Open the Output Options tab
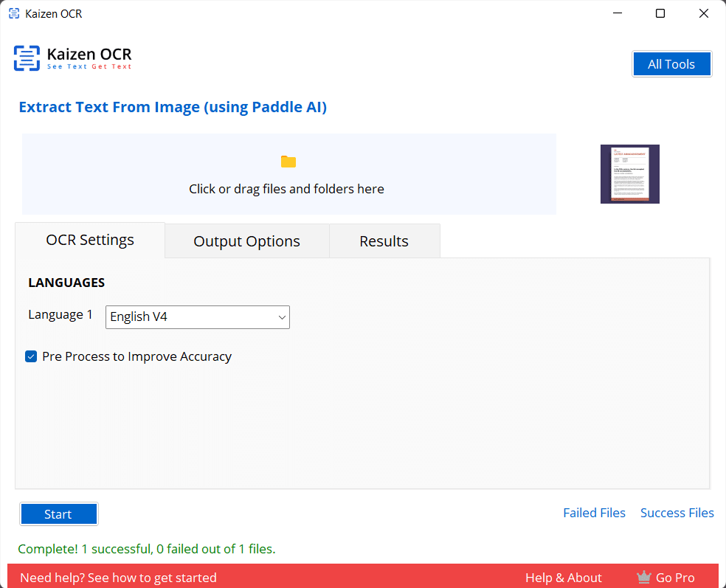Viewport: 726px width, 588px height. (x=246, y=242)
